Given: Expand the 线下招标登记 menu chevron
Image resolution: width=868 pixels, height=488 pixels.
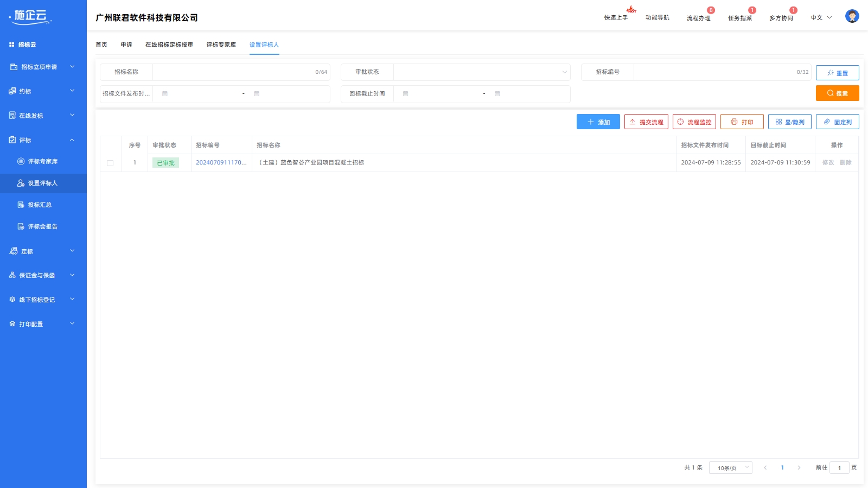Looking at the screenshot, I should click(x=72, y=299).
